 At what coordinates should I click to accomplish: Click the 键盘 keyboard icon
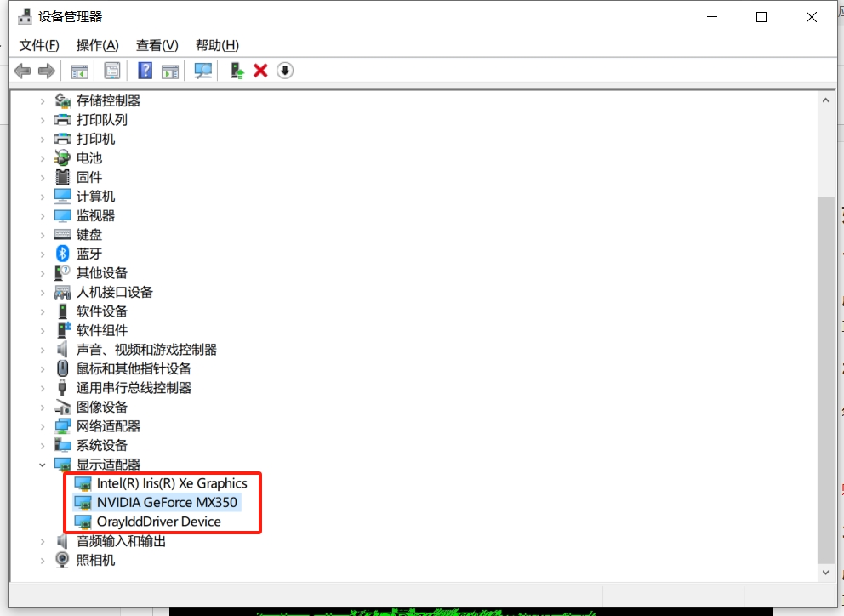pos(62,234)
